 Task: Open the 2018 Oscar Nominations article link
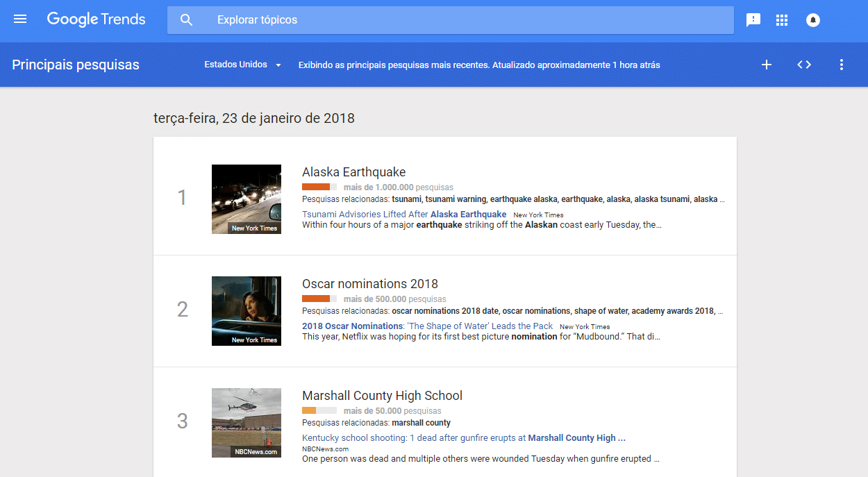point(427,326)
